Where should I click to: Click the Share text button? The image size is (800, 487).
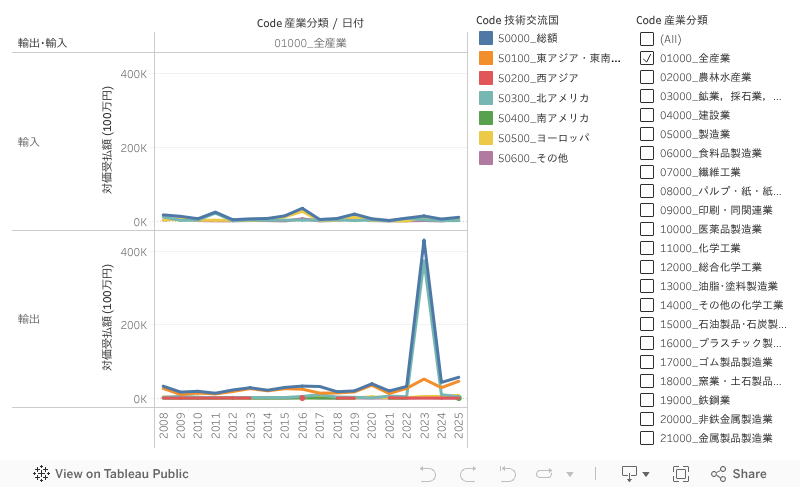[x=749, y=474]
